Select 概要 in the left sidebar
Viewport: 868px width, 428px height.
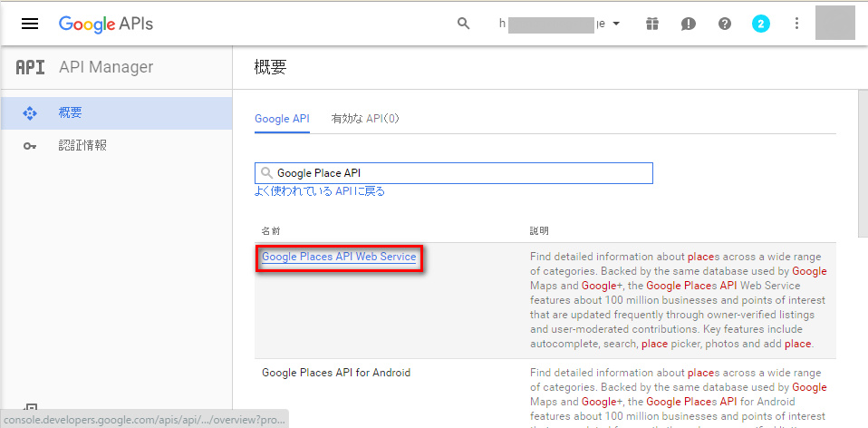pos(117,113)
